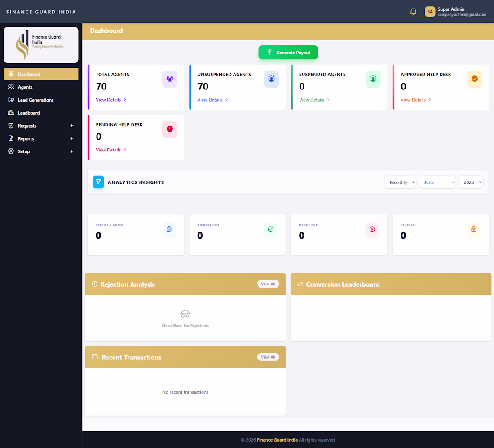Click the Rejected leads cross icon

pyautogui.click(x=372, y=230)
